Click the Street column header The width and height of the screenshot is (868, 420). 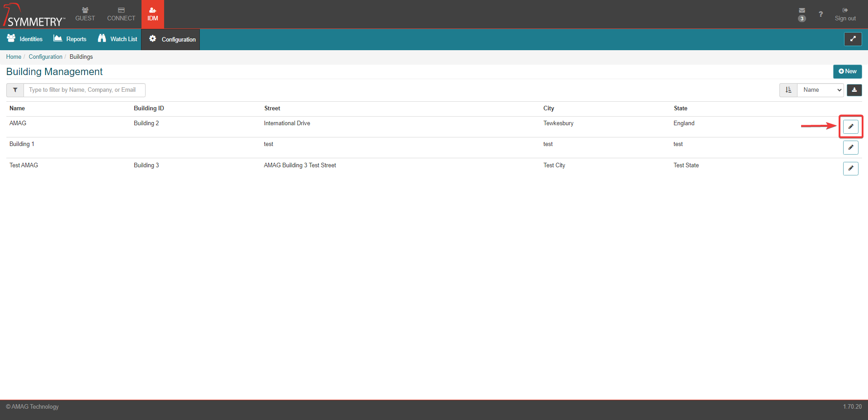(x=272, y=109)
